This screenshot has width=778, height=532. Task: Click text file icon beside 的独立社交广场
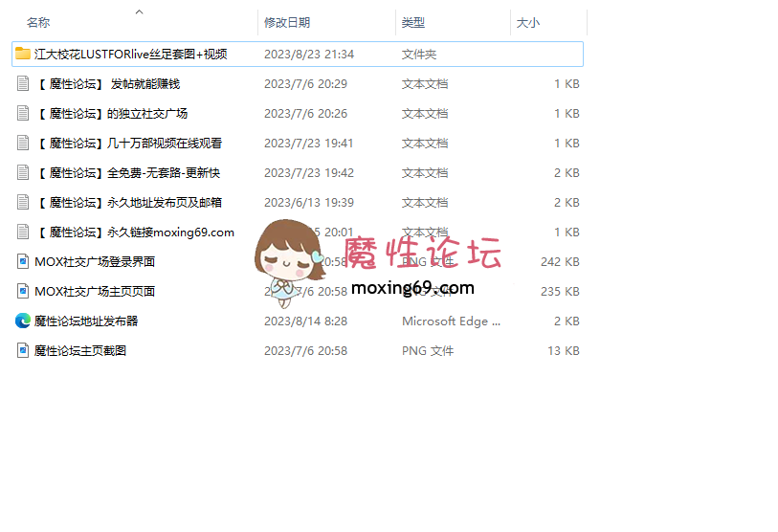[x=23, y=113]
